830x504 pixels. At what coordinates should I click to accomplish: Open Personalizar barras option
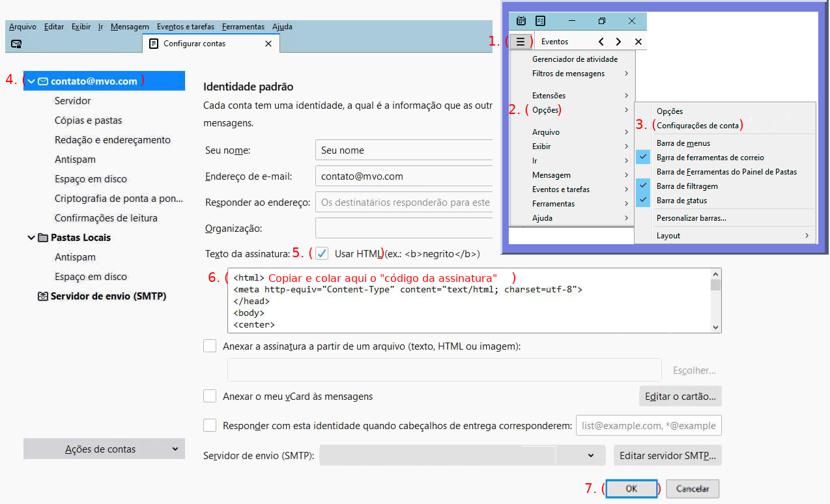tap(724, 218)
